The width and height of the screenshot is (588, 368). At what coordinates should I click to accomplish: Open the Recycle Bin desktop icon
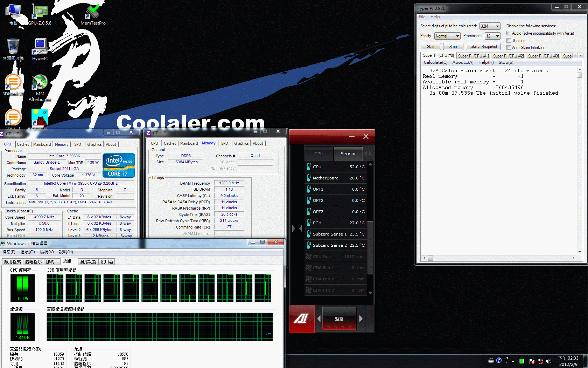tap(13, 49)
